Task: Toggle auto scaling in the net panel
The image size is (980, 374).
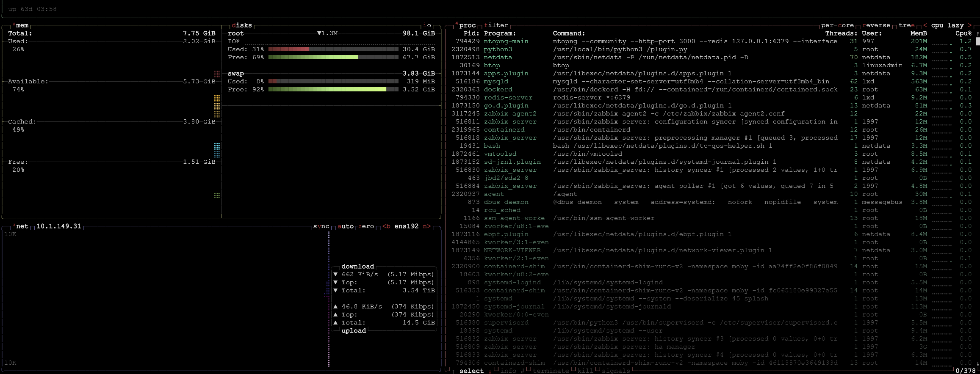Action: point(345,226)
